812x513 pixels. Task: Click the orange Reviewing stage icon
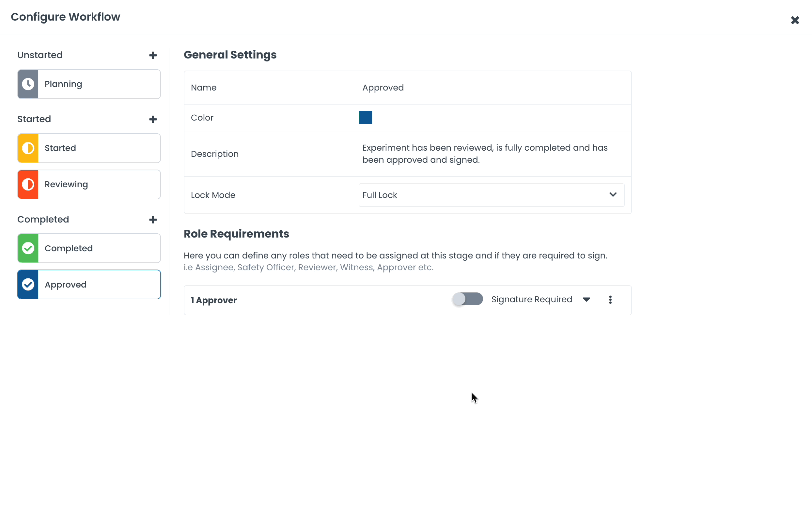pyautogui.click(x=28, y=184)
